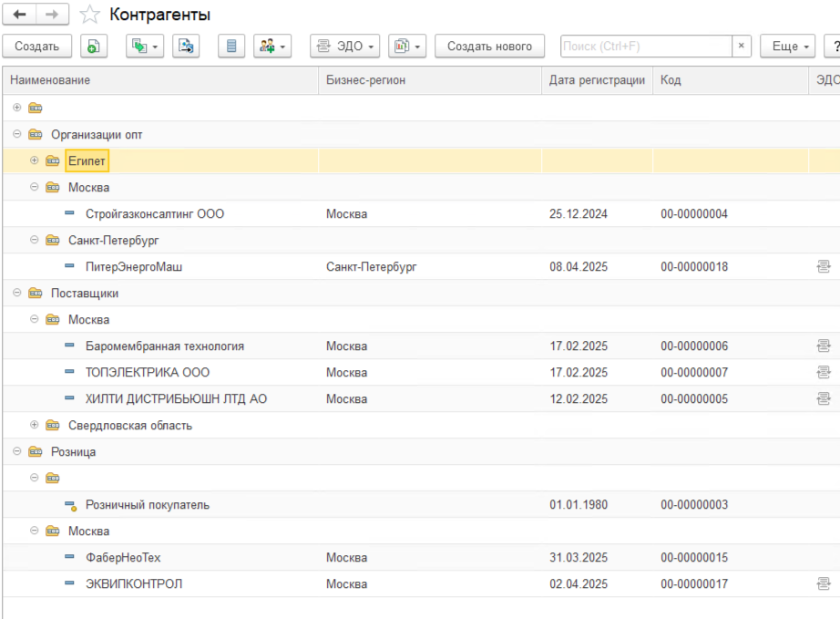Click the marked item icon of Розничный покупатель
Screen dimensions: 840x619
click(70, 505)
